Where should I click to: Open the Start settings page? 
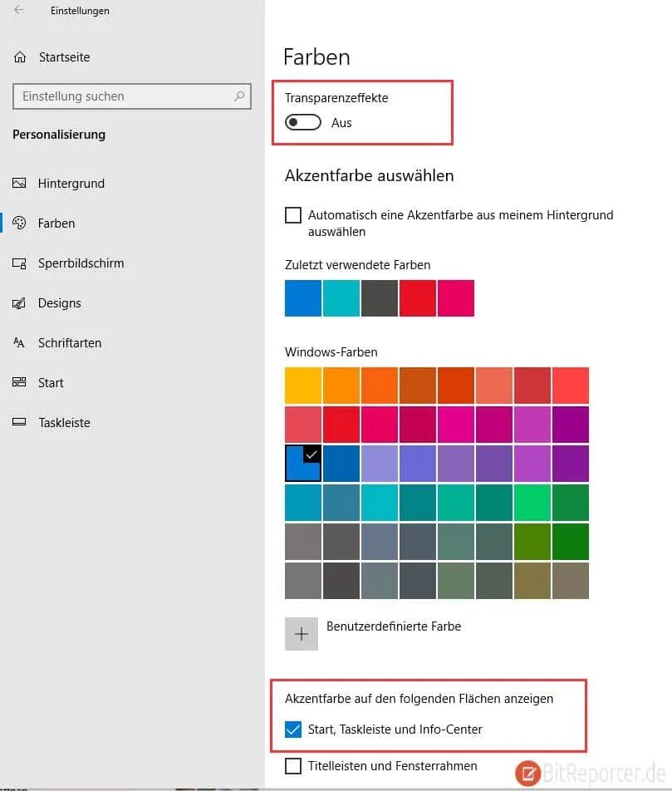[x=51, y=383]
